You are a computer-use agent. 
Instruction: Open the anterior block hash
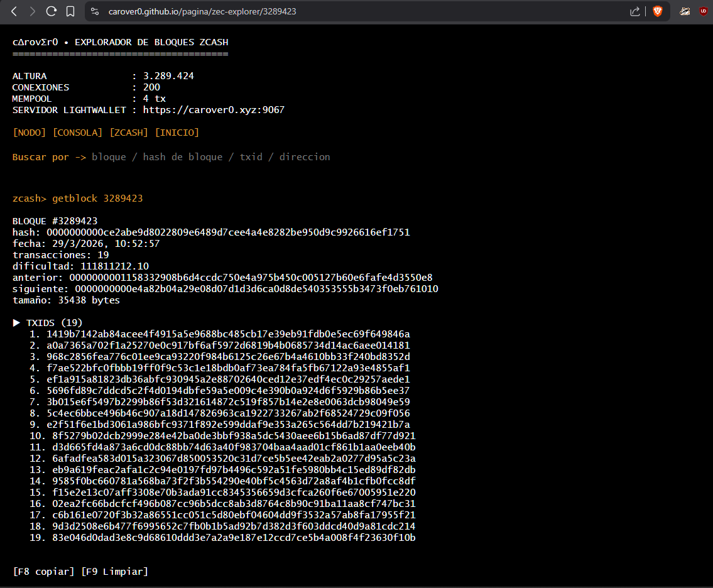click(251, 278)
